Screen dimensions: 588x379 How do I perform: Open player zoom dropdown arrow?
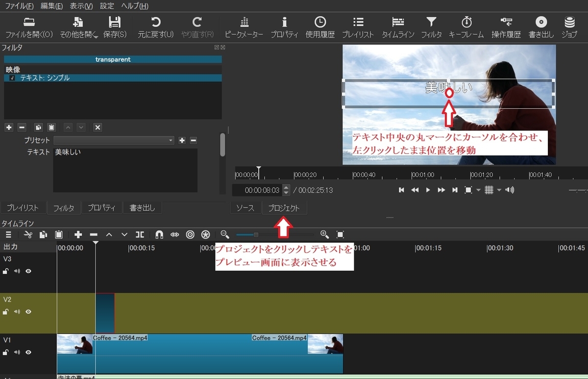479,190
